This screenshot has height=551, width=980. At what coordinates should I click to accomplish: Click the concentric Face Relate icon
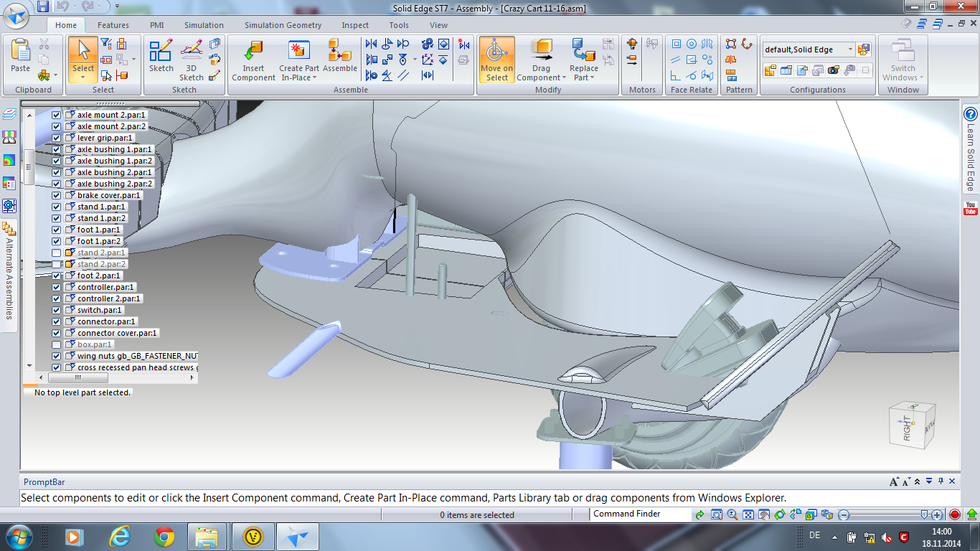pyautogui.click(x=692, y=44)
